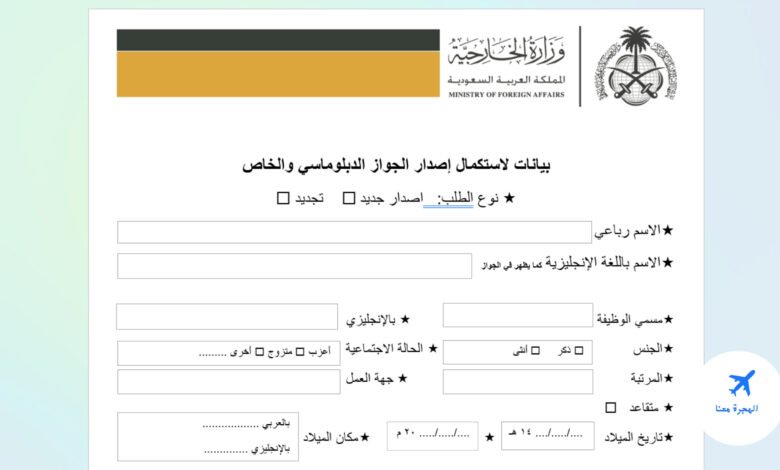The image size is (780, 470).
Task: Click the form title بيانات لاستكمال إصدار الجواز
Action: [396, 165]
